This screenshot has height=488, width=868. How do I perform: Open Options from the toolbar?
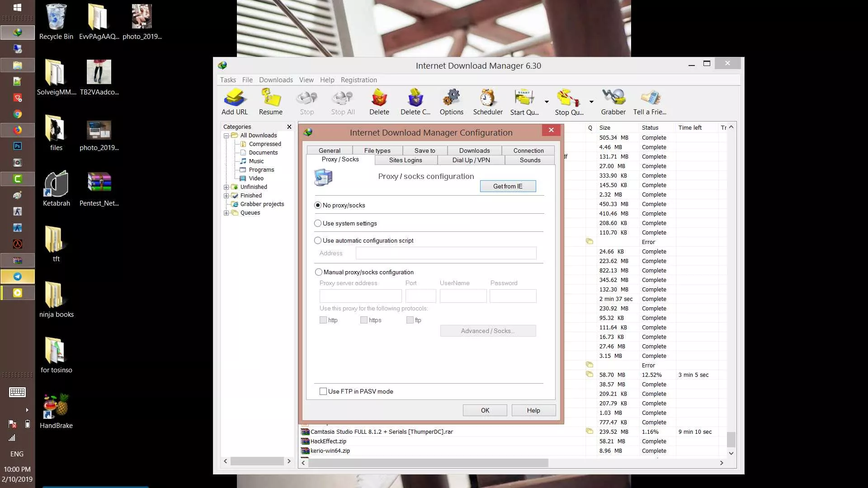(451, 102)
